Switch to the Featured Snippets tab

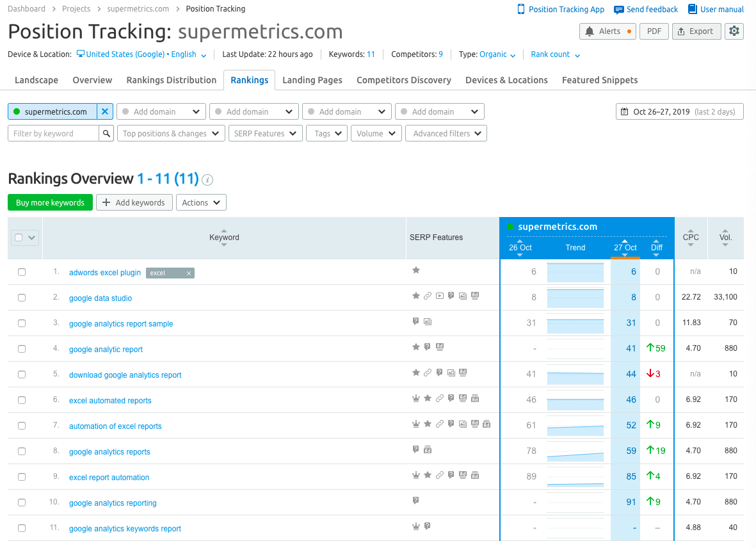click(600, 80)
